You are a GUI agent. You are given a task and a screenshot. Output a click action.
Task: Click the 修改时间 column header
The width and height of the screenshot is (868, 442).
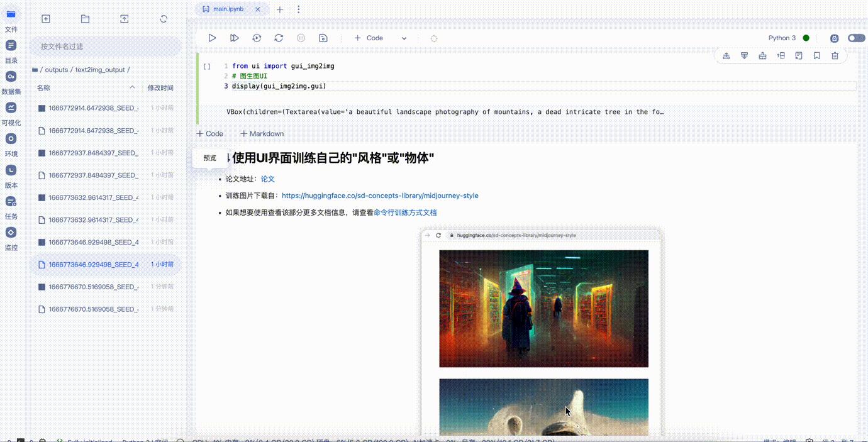click(160, 87)
